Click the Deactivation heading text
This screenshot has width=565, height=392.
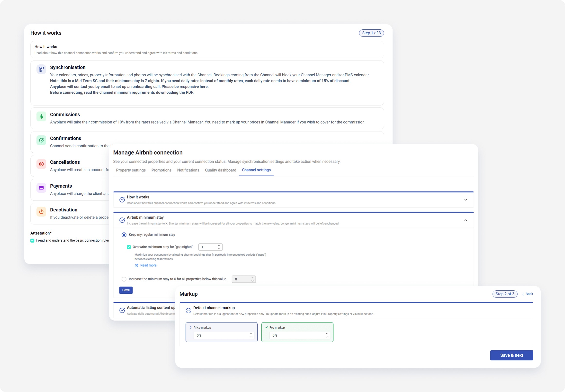pos(64,210)
